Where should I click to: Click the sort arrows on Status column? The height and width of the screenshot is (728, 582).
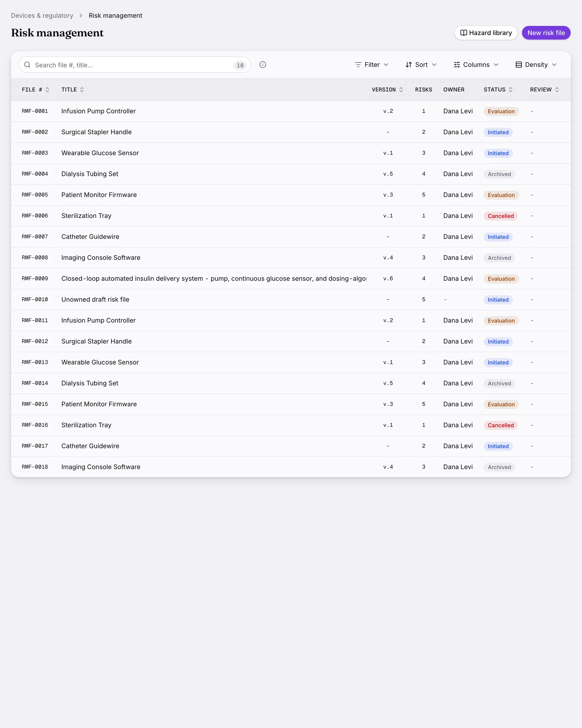click(x=510, y=89)
